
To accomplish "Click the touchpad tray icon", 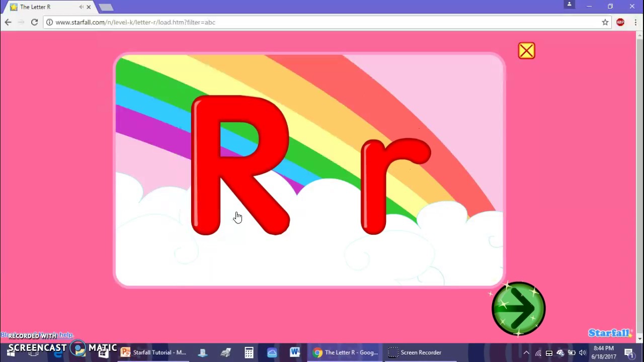I will tap(549, 352).
